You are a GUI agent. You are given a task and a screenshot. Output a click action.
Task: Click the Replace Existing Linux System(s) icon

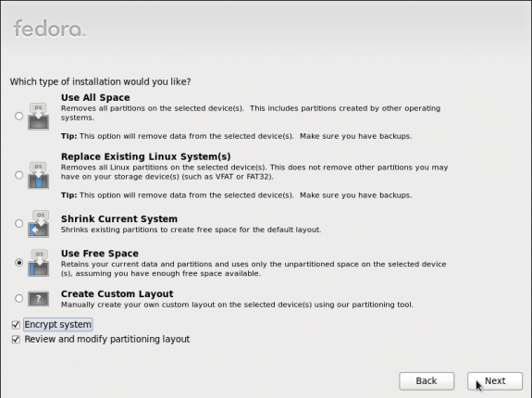(38, 176)
